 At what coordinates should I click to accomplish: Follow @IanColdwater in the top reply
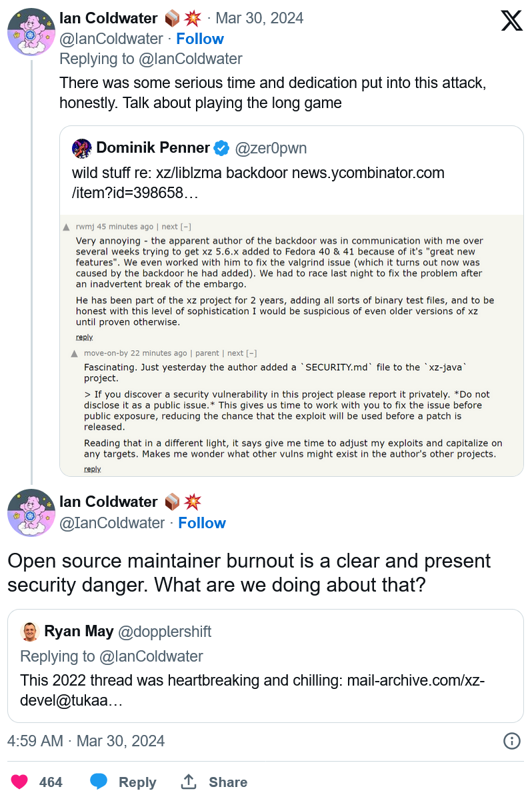tap(200, 39)
